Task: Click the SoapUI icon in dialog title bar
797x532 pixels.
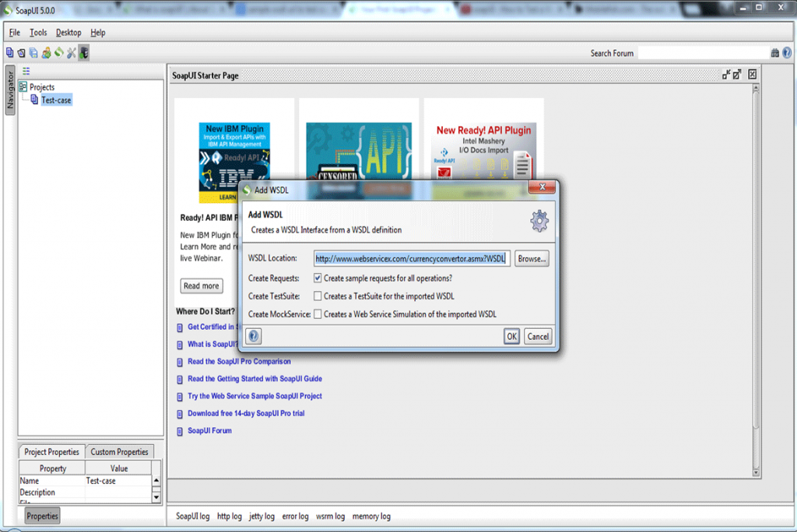Action: coord(247,190)
